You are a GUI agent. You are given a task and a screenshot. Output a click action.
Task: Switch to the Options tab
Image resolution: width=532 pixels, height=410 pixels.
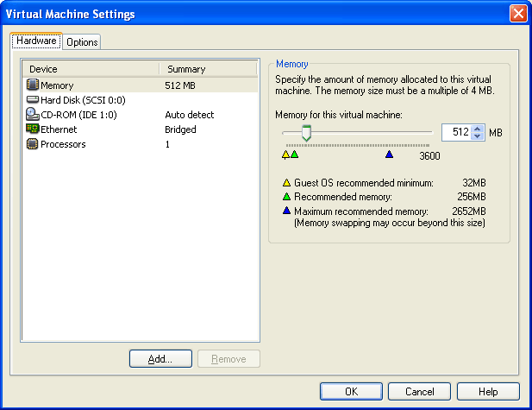point(82,41)
